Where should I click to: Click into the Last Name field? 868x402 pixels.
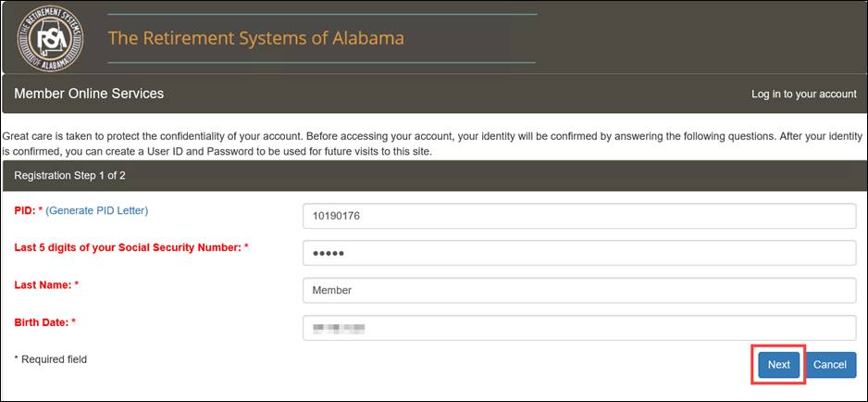coord(579,290)
